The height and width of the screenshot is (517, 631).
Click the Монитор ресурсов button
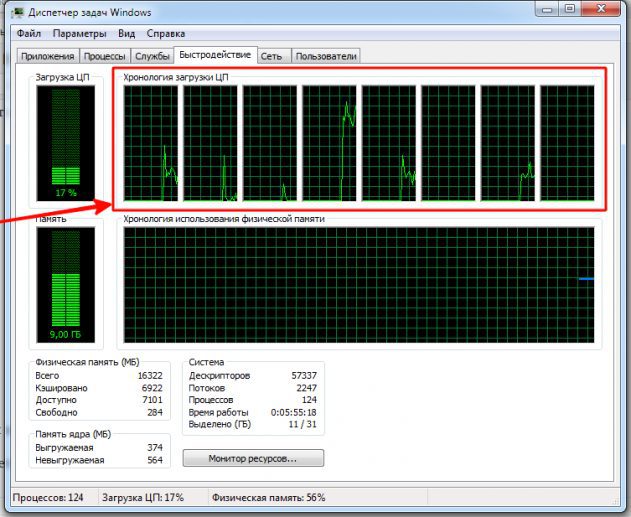pyautogui.click(x=253, y=458)
